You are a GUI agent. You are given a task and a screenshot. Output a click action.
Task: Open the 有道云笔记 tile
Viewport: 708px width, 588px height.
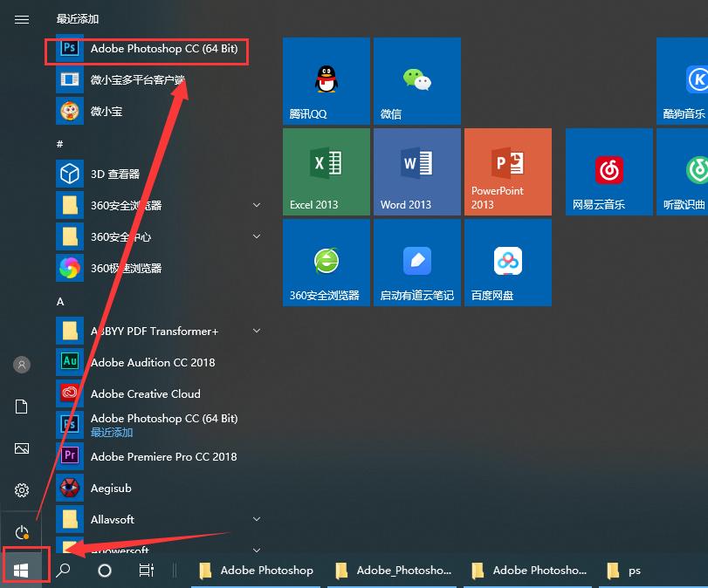click(416, 262)
